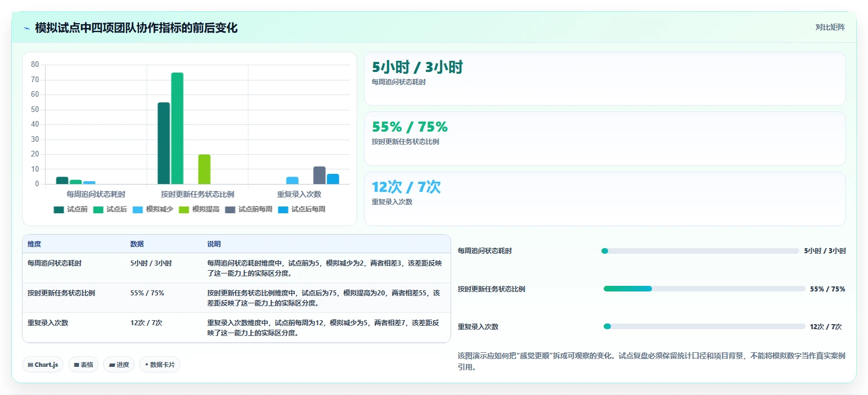Image resolution: width=868 pixels, height=395 pixels.
Task: Click footnote text starting 该图演示应如何
Action: point(651,362)
